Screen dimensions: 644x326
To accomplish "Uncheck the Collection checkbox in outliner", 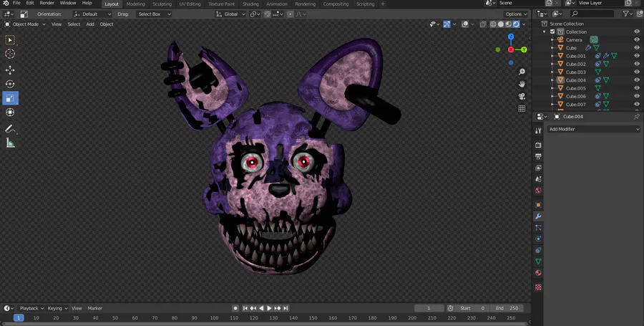I will tap(552, 32).
